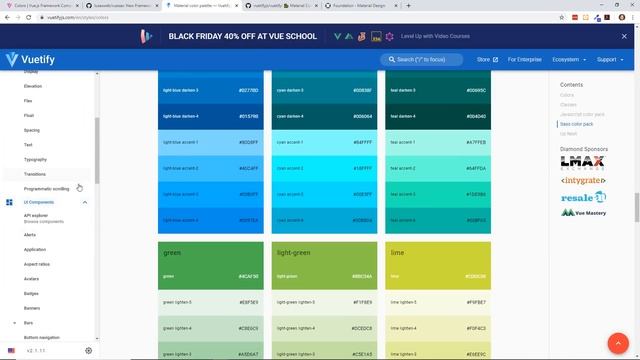Open Alerts in sidebar
This screenshot has width=640, height=360.
coord(29,235)
